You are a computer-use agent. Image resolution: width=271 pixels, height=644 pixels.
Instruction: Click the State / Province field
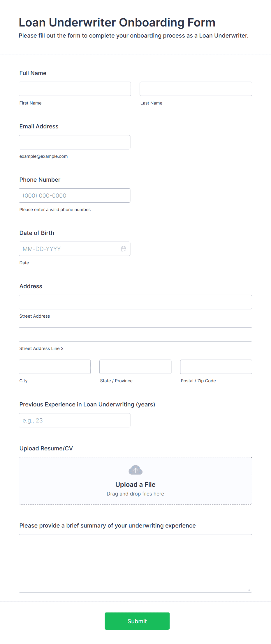click(135, 367)
